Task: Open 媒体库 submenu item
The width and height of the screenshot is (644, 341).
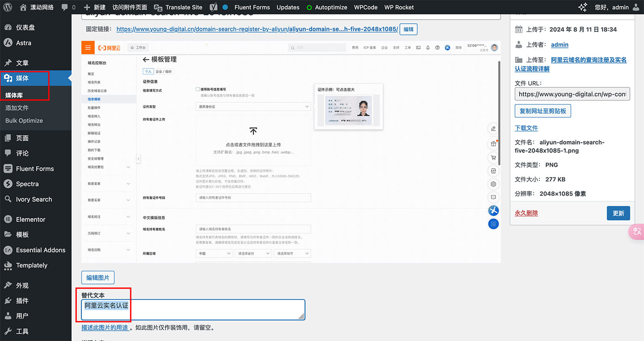Action: pyautogui.click(x=14, y=95)
